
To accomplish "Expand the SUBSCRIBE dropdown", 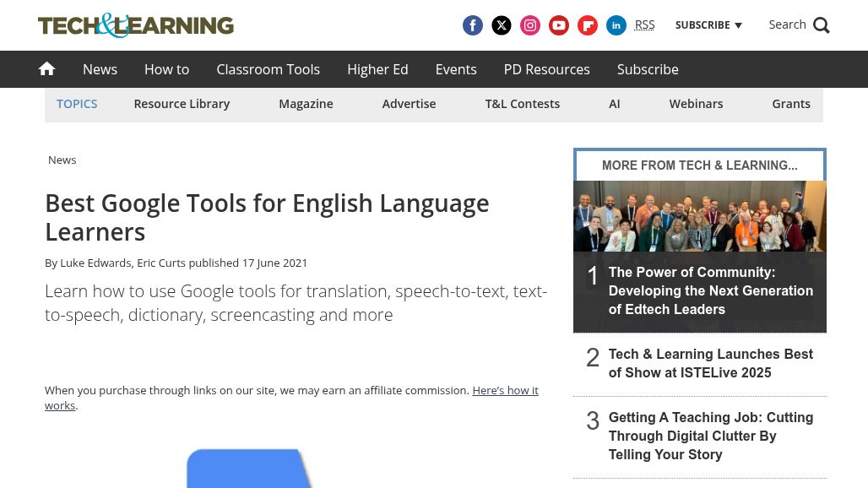I will (x=708, y=24).
